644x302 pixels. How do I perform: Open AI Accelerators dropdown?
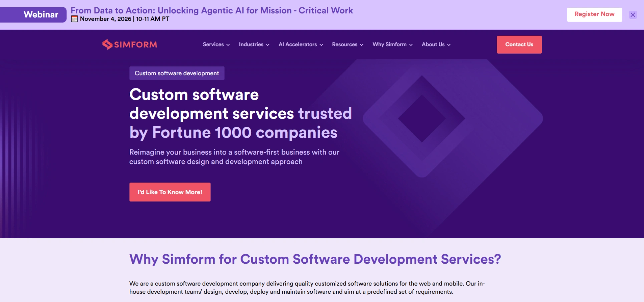coord(301,44)
